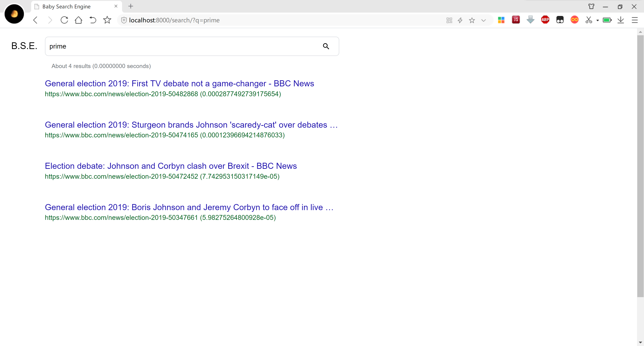This screenshot has width=644, height=346.
Task: Expand dropdown arrow next to scissors
Action: (x=598, y=20)
